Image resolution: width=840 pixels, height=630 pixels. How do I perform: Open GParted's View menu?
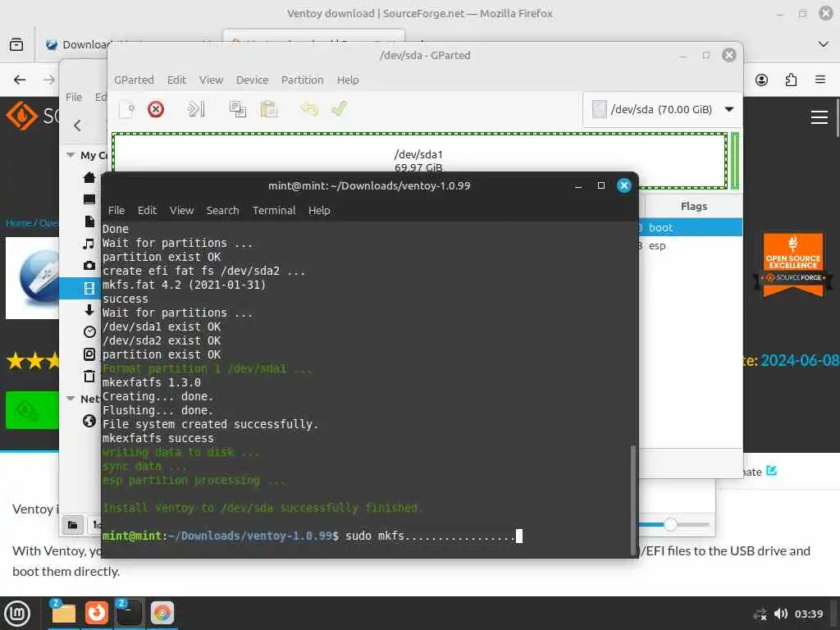point(211,80)
